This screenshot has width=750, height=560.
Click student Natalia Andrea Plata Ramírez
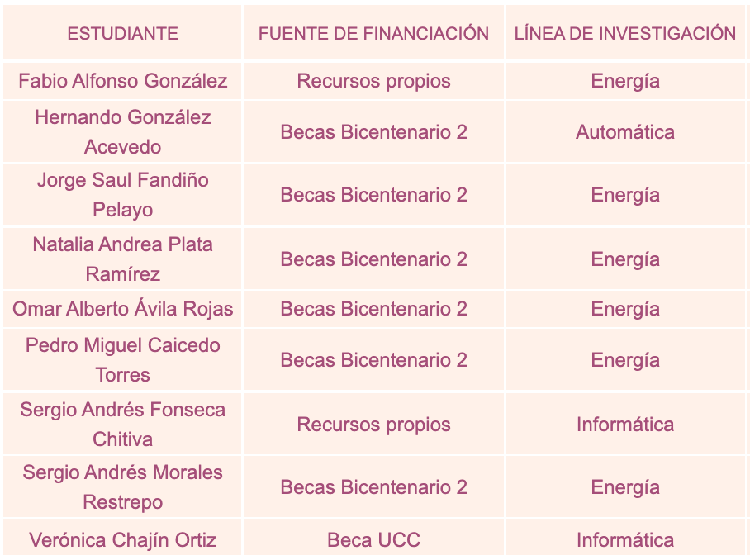122,259
